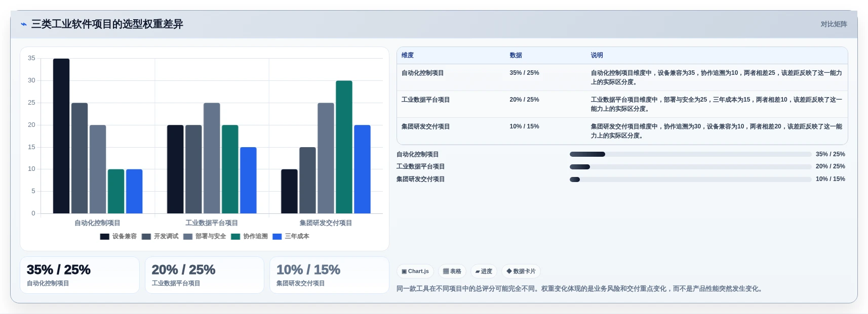Click the 工业数据平台项目 progress bar
The height and width of the screenshot is (314, 868).
coord(690,167)
